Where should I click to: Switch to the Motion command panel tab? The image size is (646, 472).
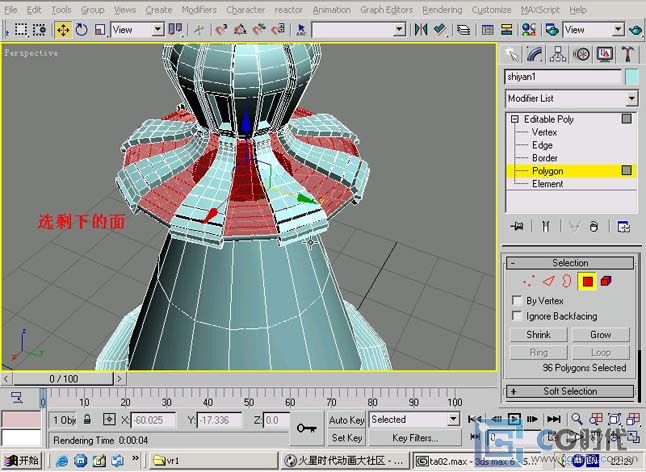tap(581, 54)
